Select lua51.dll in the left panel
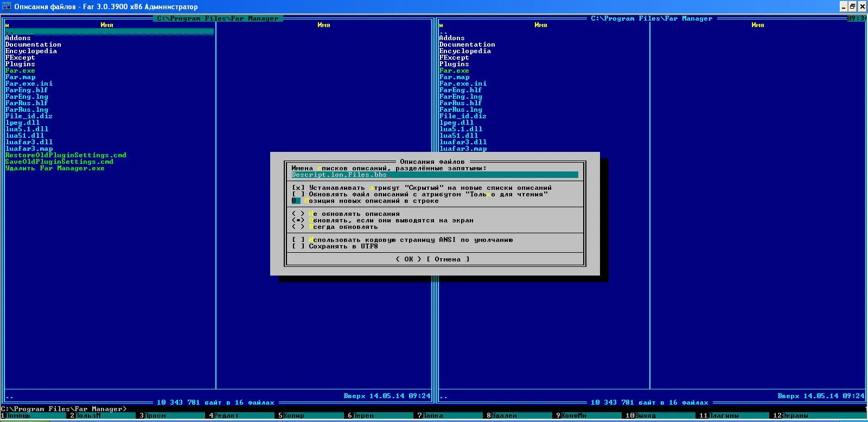The height and width of the screenshot is (422, 868). pyautogui.click(x=24, y=136)
